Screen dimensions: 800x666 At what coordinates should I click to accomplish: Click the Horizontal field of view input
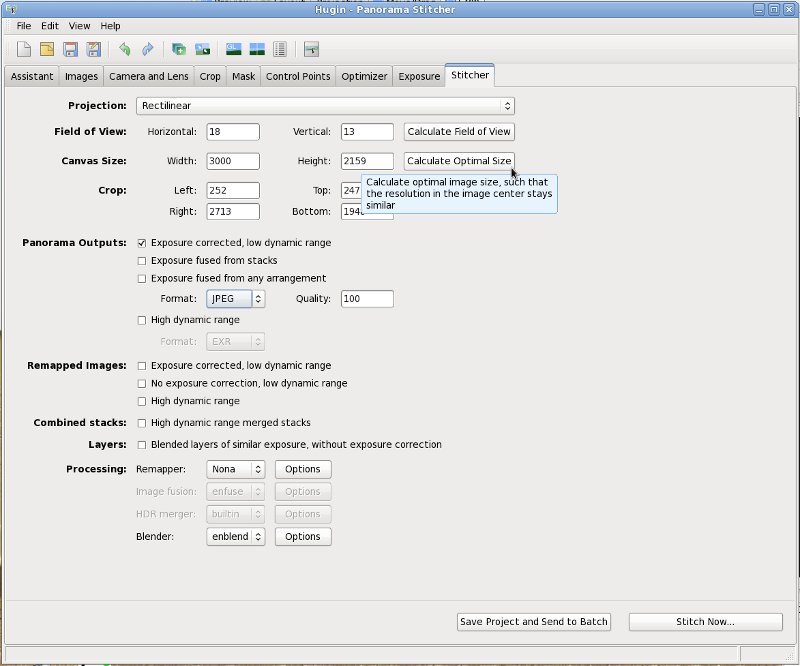click(x=233, y=132)
